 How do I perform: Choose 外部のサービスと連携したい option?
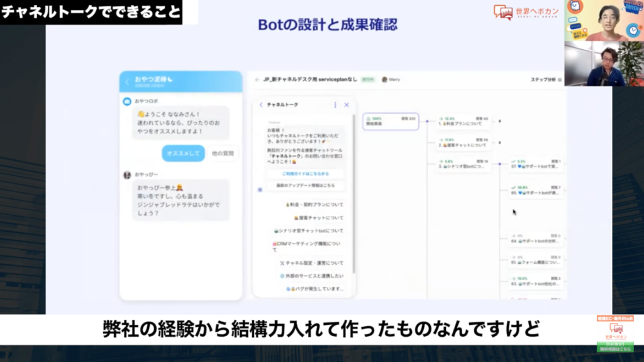(311, 276)
